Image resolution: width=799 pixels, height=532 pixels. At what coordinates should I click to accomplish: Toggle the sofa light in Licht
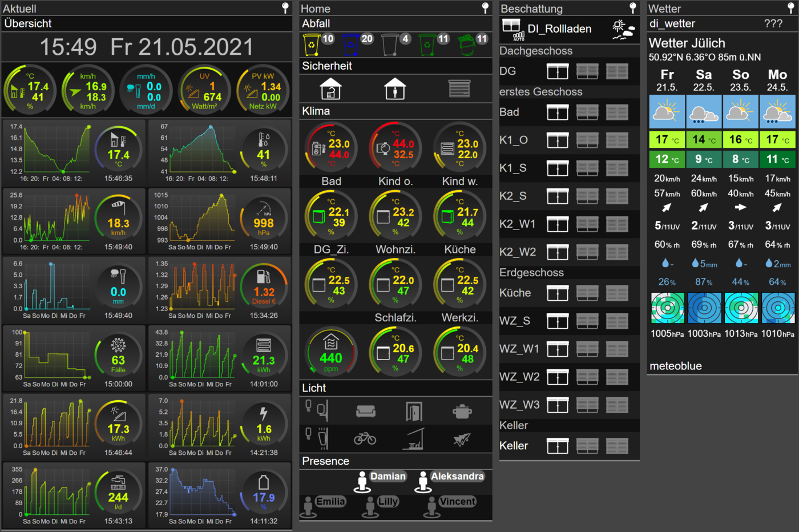pyautogui.click(x=365, y=411)
